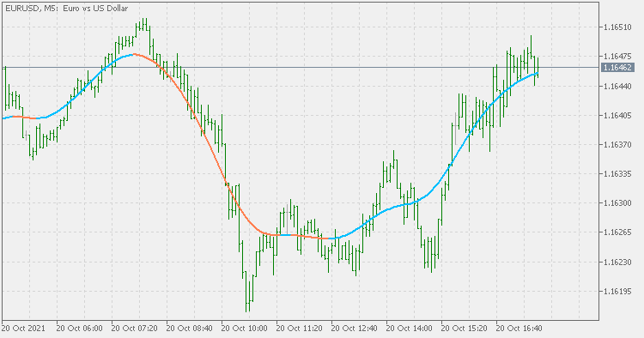Click the 1.16475 price axis label
644x338 pixels.
617,57
